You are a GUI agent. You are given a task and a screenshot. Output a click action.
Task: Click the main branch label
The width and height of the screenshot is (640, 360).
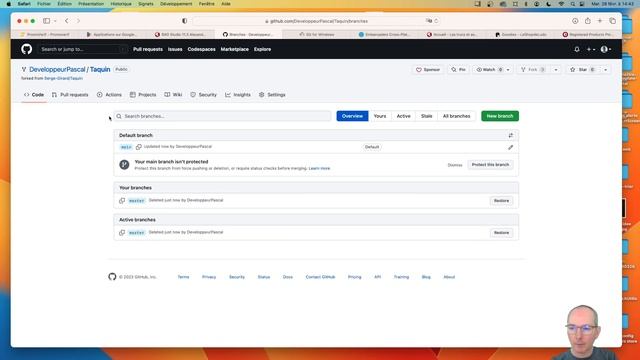click(x=126, y=147)
